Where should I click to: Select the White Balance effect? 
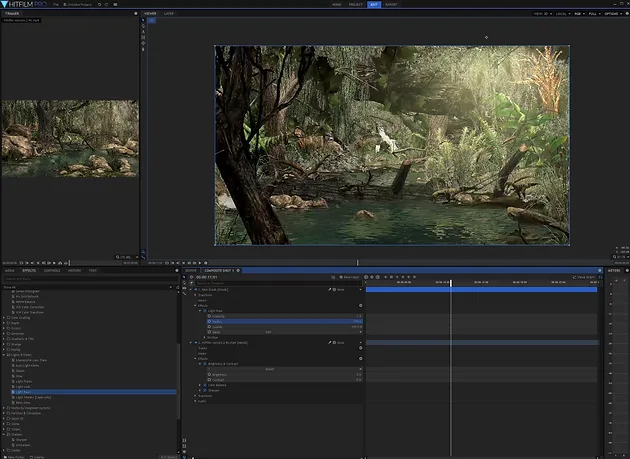pyautogui.click(x=25, y=301)
